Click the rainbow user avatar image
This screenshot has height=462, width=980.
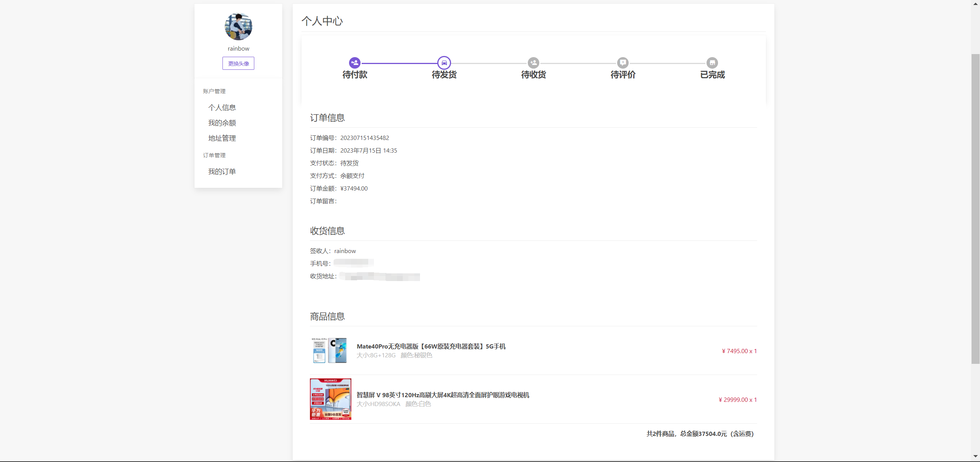[x=238, y=26]
